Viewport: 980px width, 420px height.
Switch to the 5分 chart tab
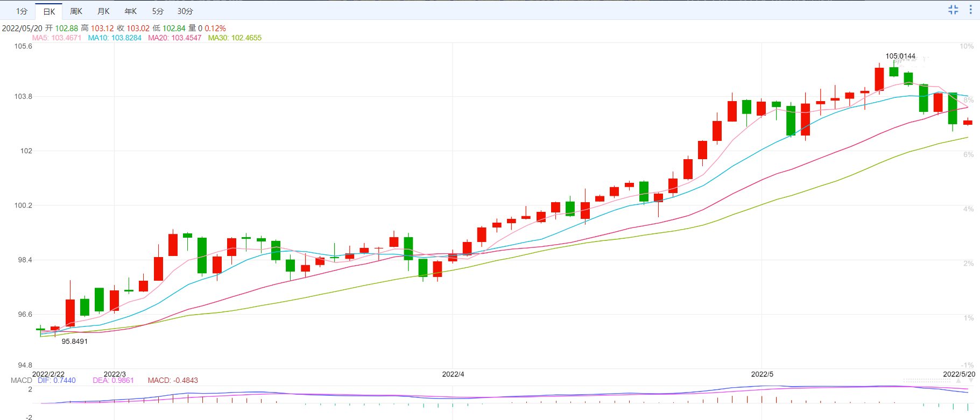[158, 11]
